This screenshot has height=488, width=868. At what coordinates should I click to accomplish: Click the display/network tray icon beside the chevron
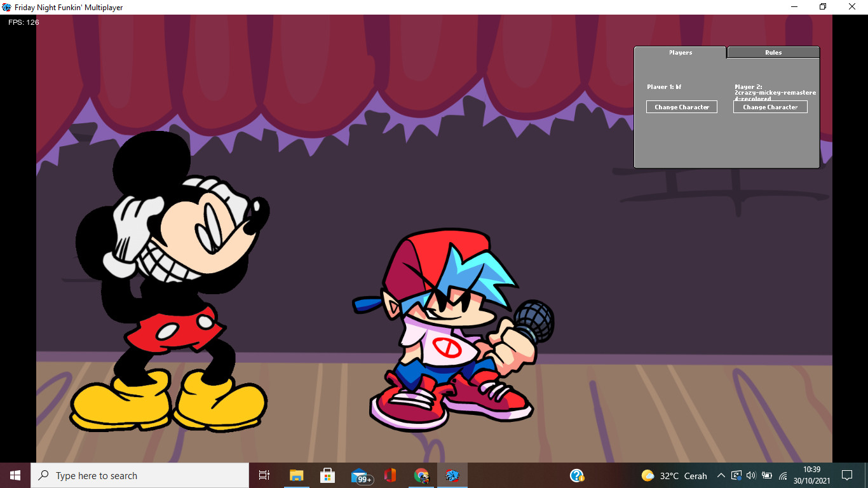(736, 475)
